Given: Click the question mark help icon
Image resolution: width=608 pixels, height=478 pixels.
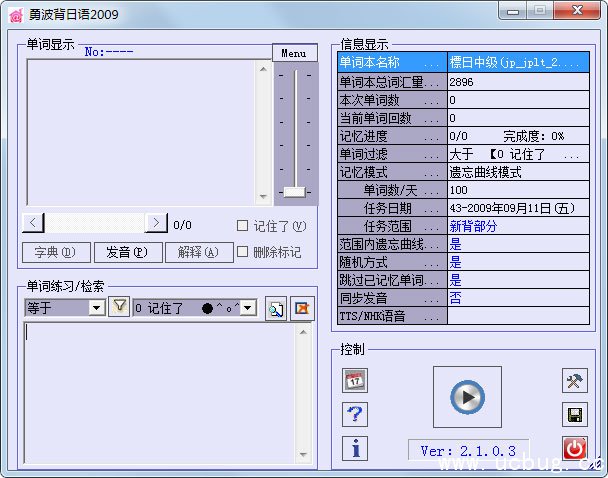Looking at the screenshot, I should (355, 414).
